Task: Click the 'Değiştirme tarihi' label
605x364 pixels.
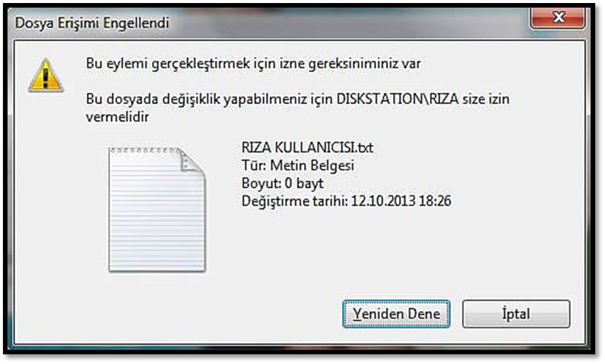Action: [294, 201]
